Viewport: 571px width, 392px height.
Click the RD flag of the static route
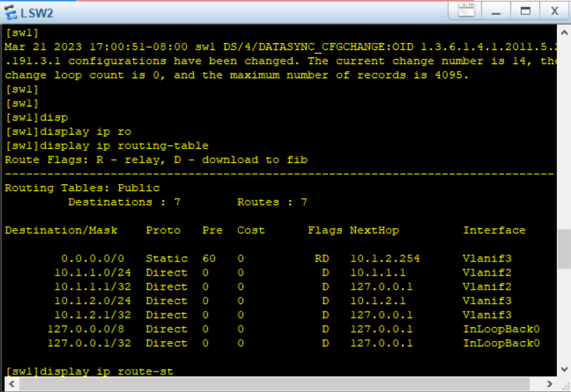322,259
